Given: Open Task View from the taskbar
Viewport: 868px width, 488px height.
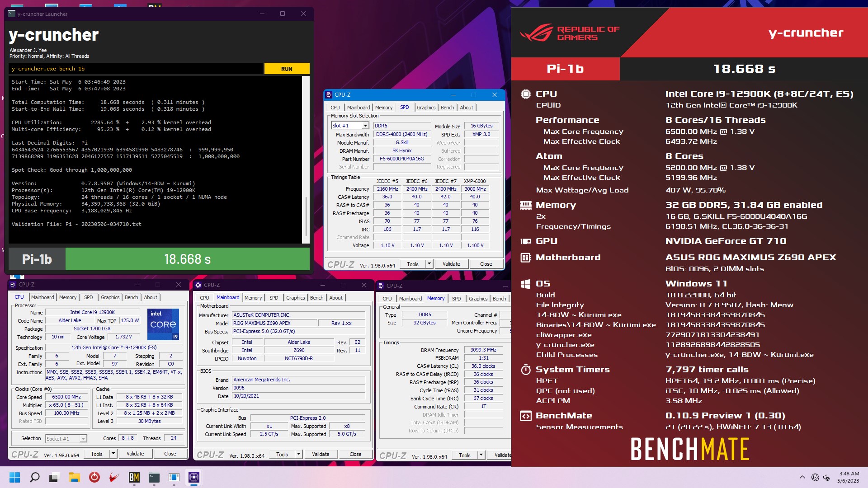Looking at the screenshot, I should pyautogui.click(x=54, y=477).
